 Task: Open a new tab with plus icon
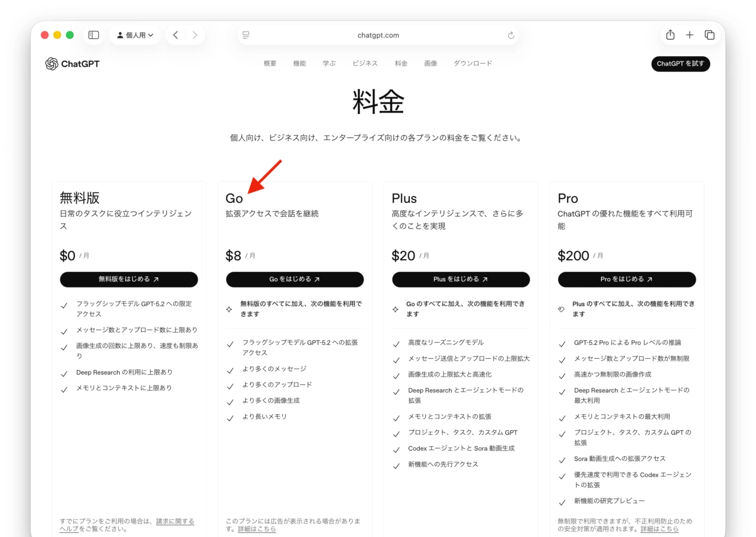click(x=689, y=35)
